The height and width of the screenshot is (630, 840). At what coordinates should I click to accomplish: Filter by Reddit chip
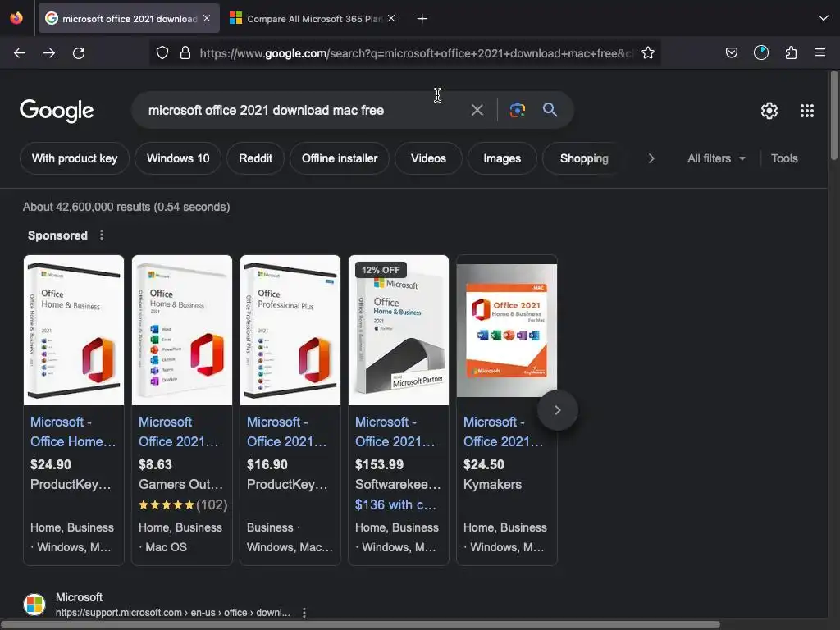coord(256,158)
